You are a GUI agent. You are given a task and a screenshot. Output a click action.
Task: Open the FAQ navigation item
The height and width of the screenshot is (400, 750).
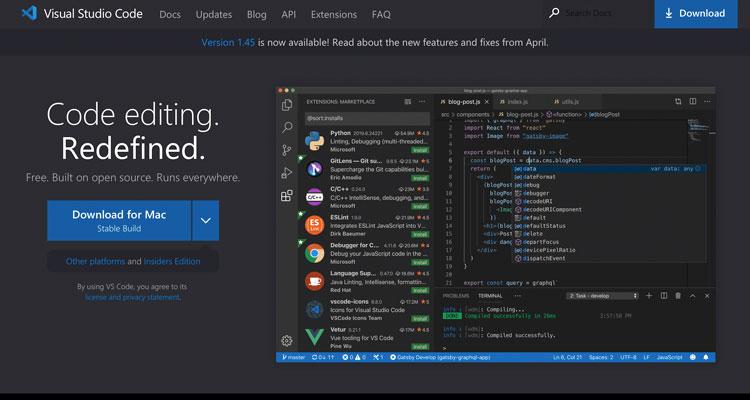pos(381,14)
